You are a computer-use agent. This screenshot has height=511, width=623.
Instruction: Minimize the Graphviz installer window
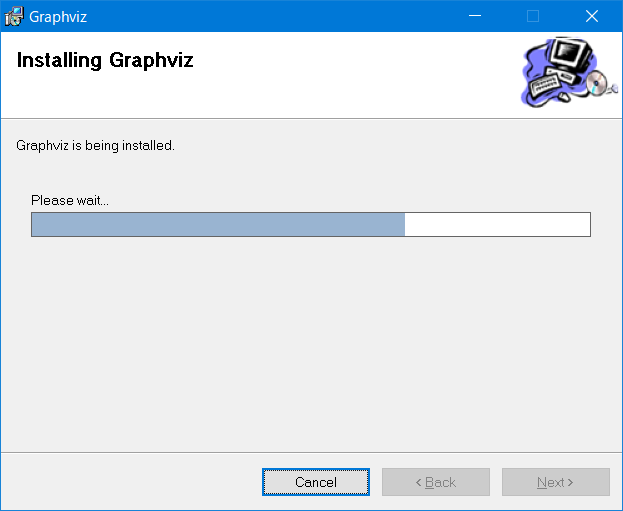coord(475,16)
